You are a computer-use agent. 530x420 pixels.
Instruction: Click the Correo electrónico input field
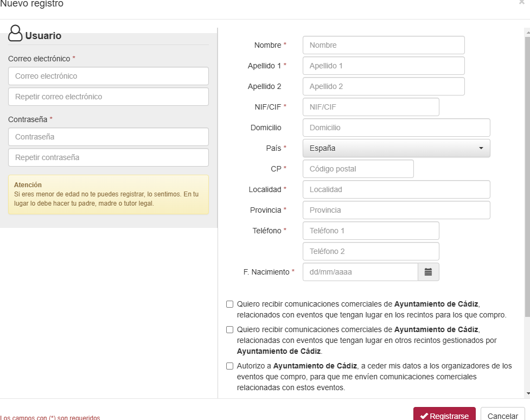(x=108, y=76)
